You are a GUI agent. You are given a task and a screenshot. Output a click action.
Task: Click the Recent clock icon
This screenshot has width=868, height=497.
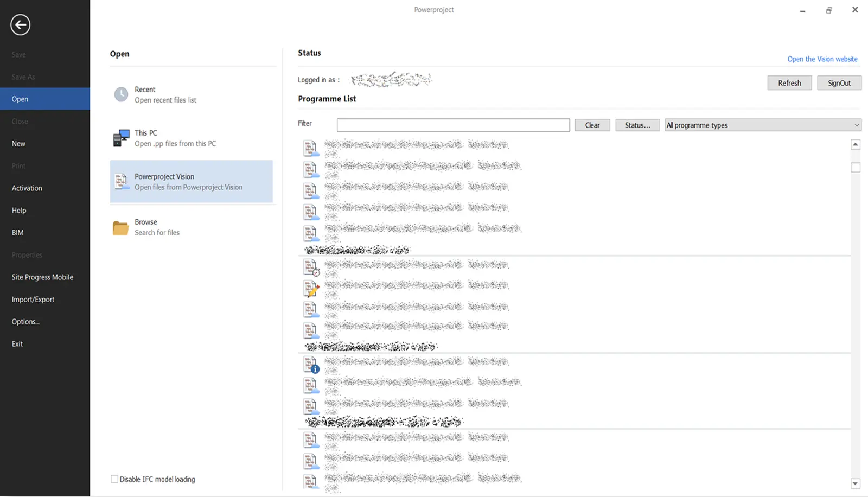(121, 94)
